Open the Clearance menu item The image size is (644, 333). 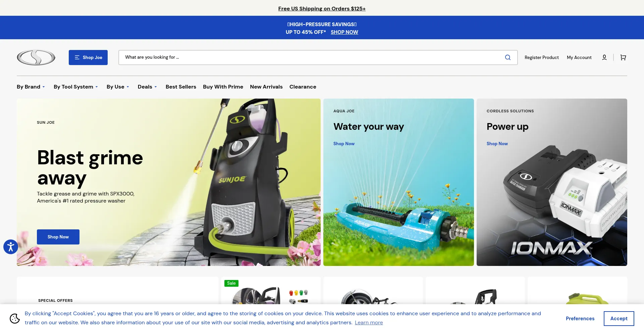[303, 87]
